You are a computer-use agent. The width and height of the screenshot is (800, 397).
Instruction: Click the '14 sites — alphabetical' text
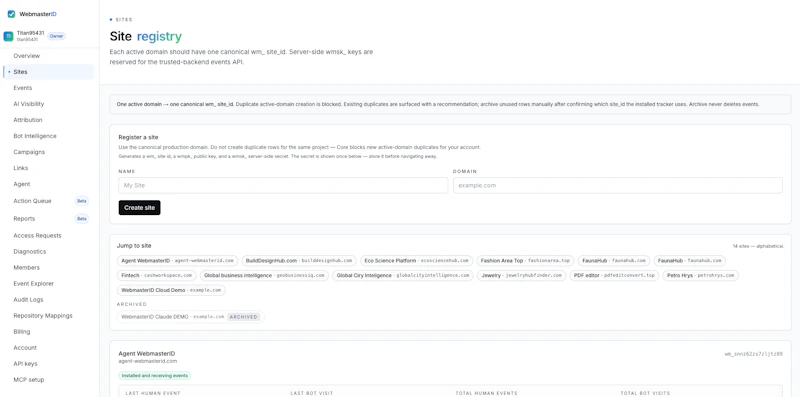758,246
